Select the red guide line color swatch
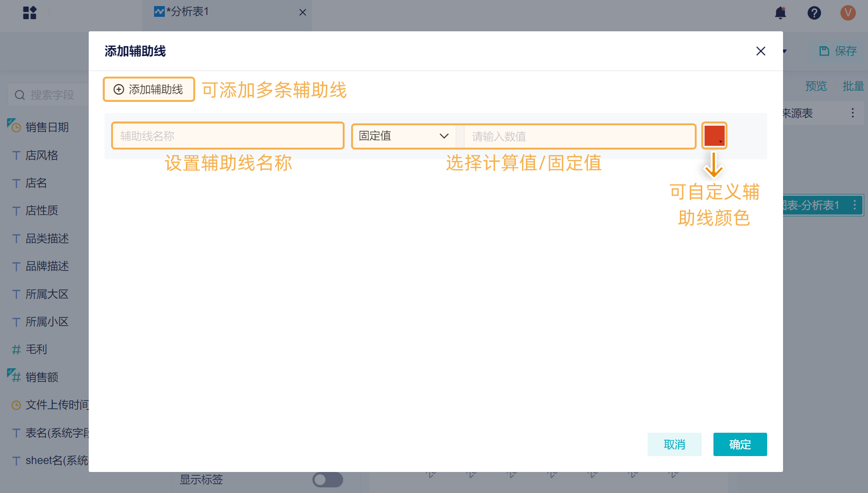Viewport: 868px width, 493px height. coord(713,135)
